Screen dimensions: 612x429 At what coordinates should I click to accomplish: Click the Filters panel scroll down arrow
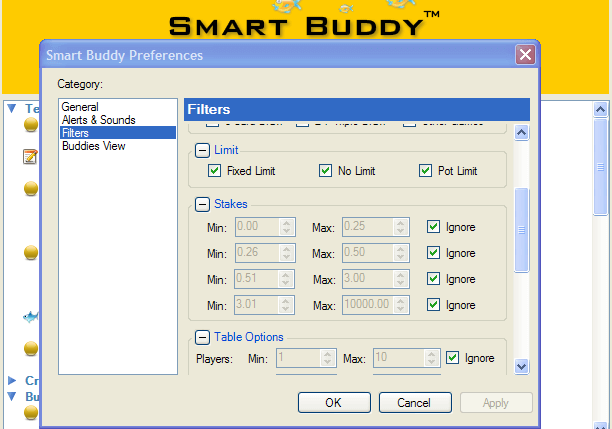pos(521,367)
